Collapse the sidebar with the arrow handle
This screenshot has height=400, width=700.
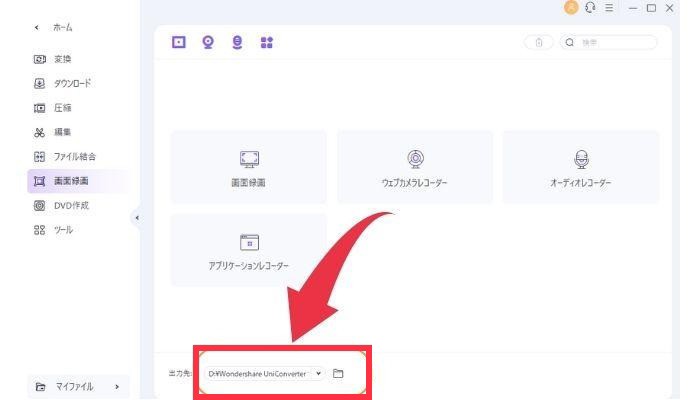click(137, 218)
